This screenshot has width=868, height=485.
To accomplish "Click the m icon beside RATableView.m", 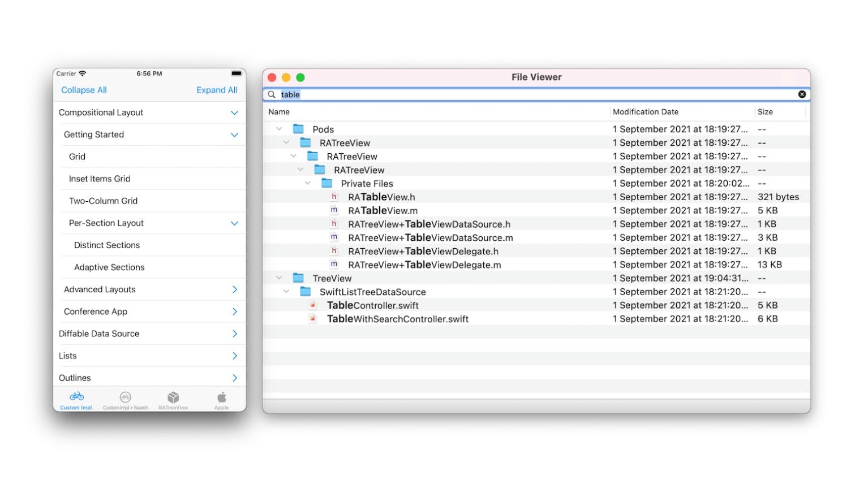I will [334, 210].
